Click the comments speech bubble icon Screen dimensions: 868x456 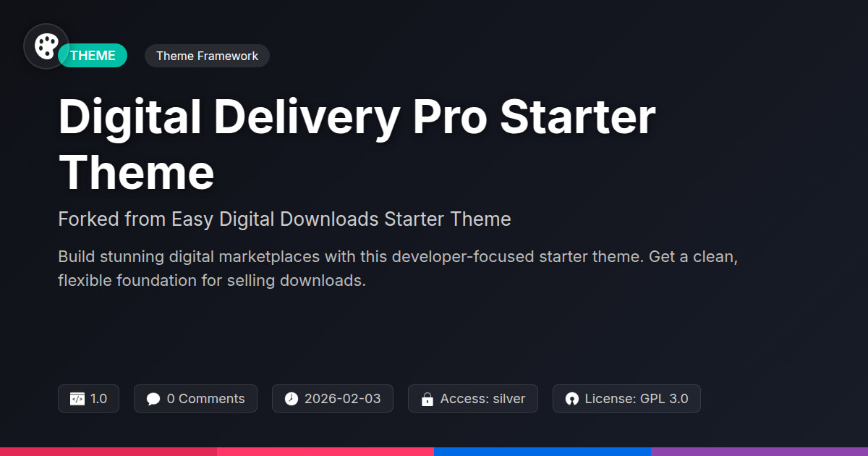[153, 399]
